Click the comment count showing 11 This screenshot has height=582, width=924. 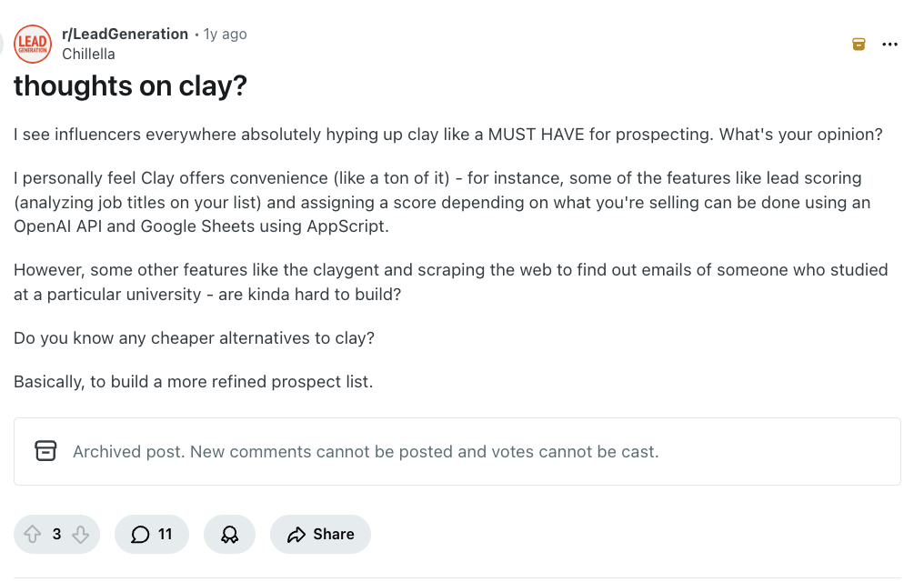tap(164, 534)
